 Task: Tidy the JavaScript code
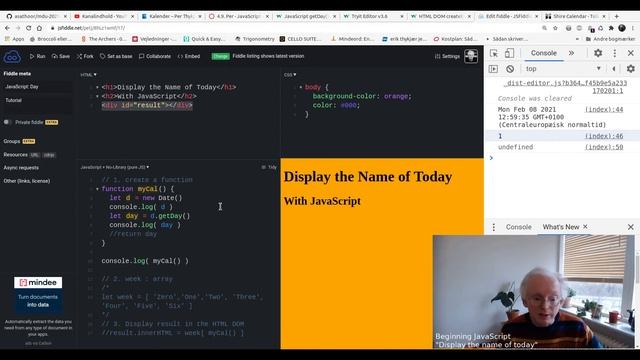click(x=269, y=167)
